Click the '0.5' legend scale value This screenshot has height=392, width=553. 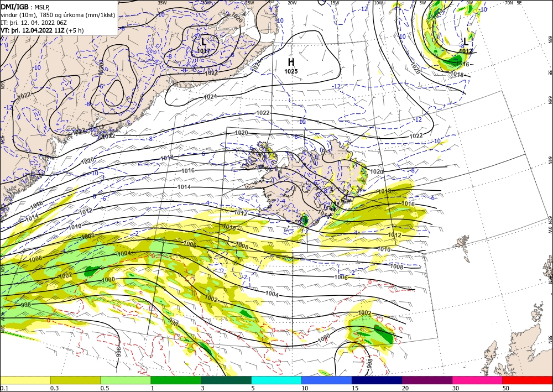(105, 388)
